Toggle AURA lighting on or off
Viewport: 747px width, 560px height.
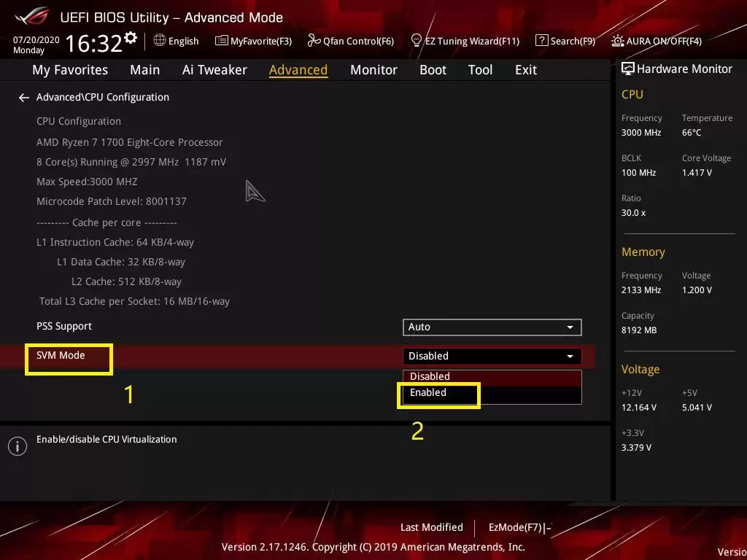point(656,41)
